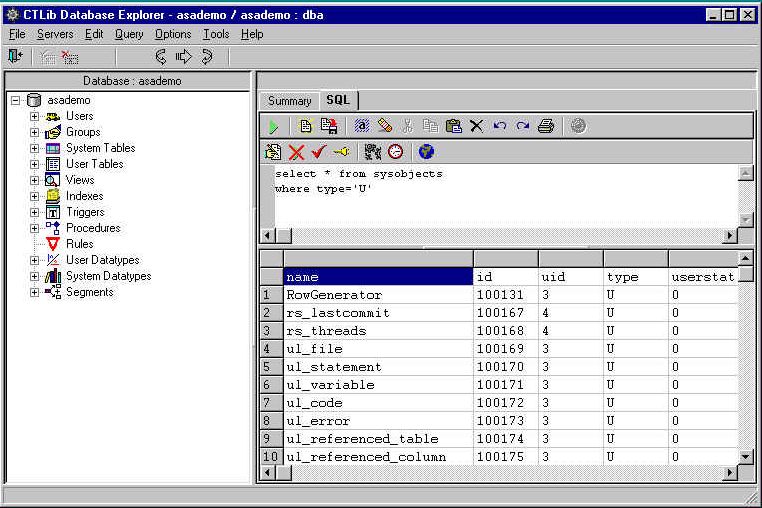Open the Tools menu

pos(216,35)
